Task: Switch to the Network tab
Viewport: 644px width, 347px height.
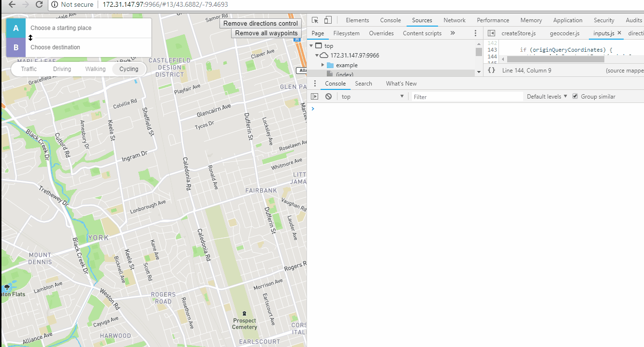Action: pyautogui.click(x=454, y=20)
